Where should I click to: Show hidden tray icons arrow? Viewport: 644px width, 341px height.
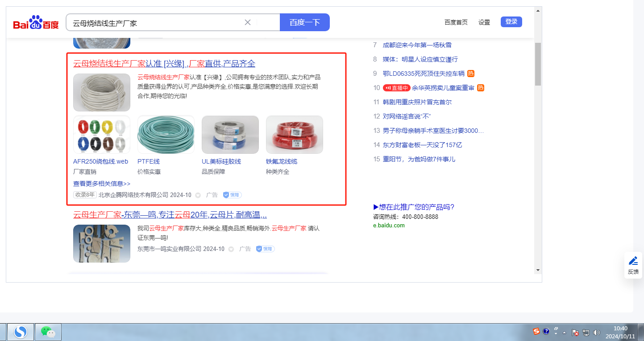tap(565, 333)
